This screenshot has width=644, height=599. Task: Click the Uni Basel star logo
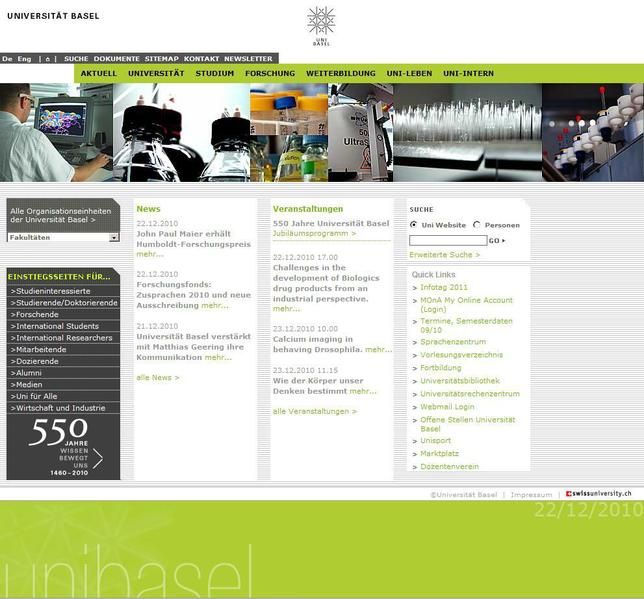coord(321,26)
